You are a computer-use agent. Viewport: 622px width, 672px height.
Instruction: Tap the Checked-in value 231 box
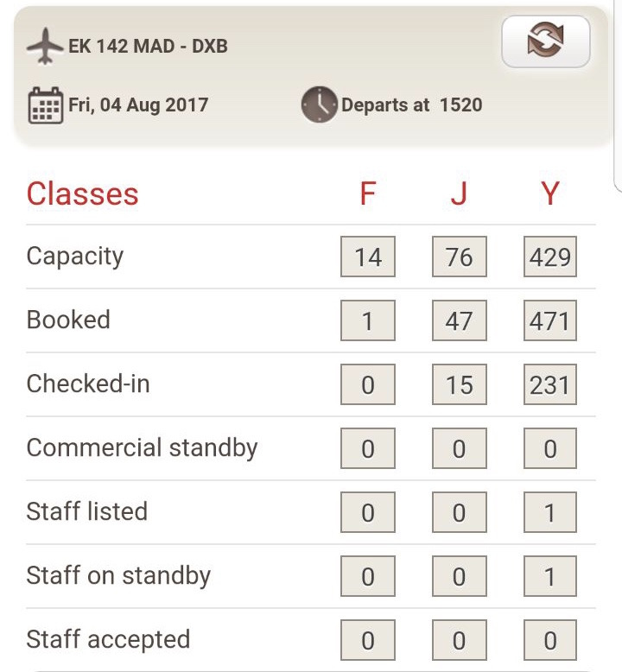tap(549, 384)
